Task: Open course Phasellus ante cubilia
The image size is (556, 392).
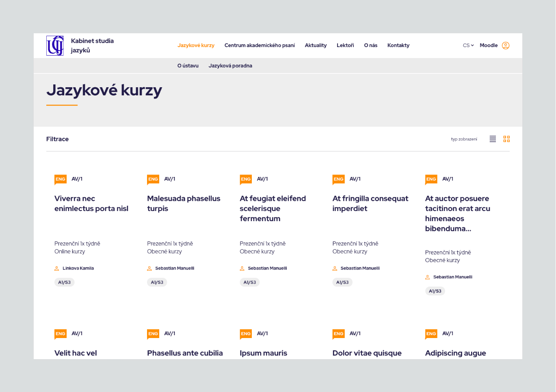Action: coord(185,353)
